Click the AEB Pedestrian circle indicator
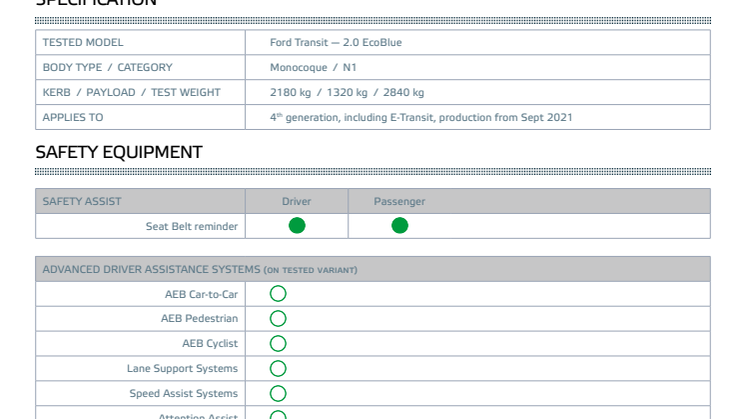 tap(278, 319)
